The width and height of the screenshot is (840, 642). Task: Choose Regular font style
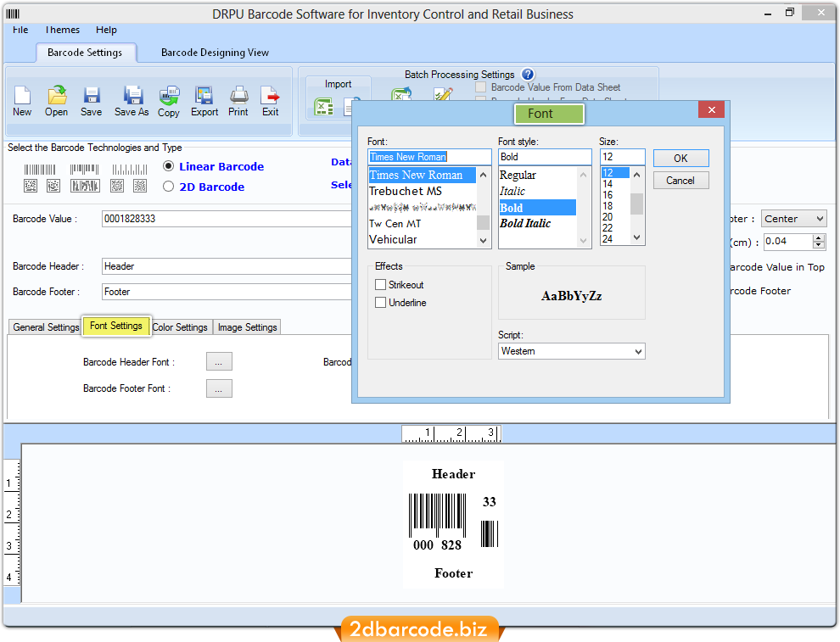coord(537,175)
